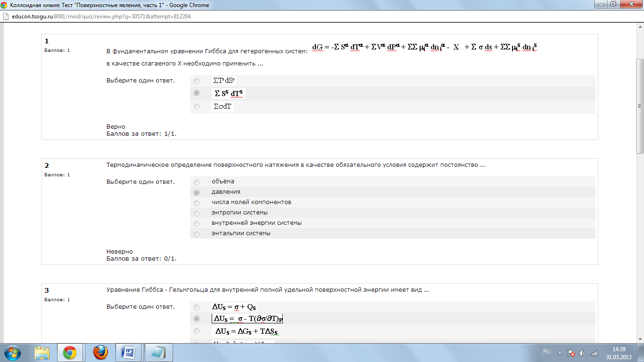The height and width of the screenshot is (362, 644).
Task: Click answer text давления
Action: (x=226, y=192)
